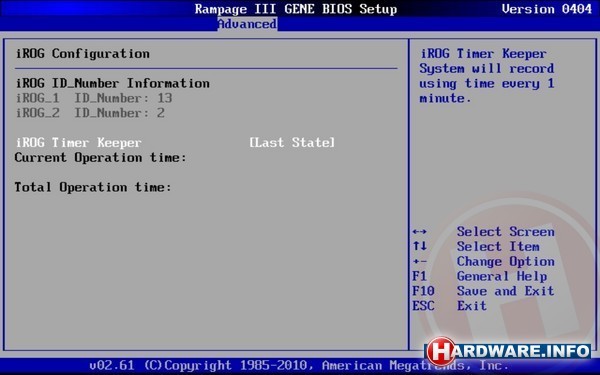Screen dimensions: 600x375
Task: Click the up-down arrows Select Item icon
Action: click(x=420, y=246)
